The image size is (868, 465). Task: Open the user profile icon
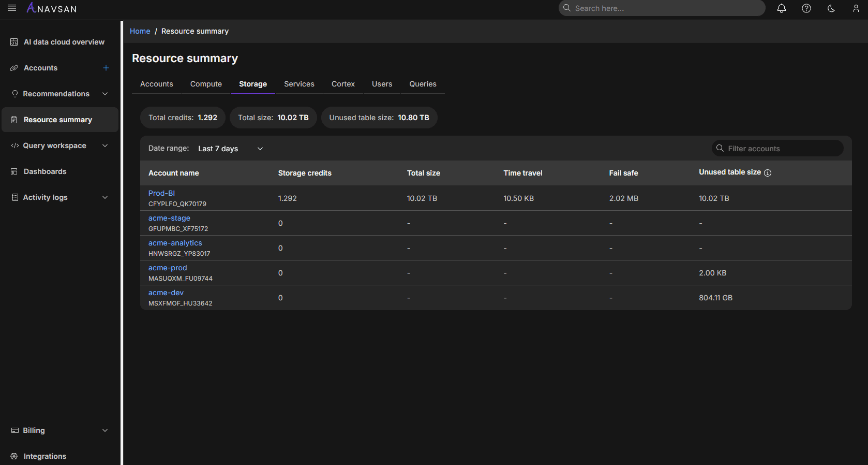pos(856,8)
